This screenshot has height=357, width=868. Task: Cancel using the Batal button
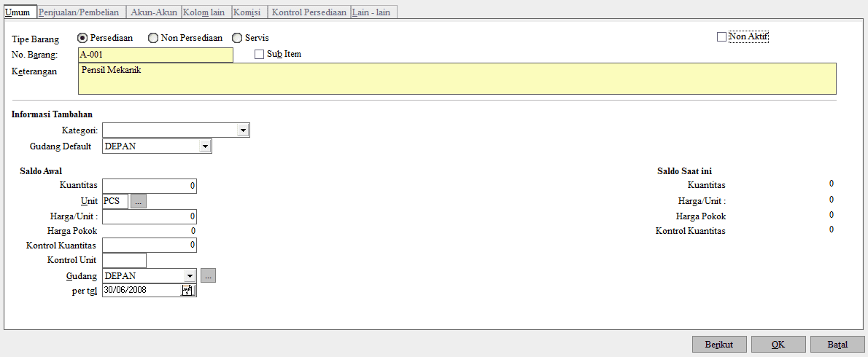pos(837,345)
